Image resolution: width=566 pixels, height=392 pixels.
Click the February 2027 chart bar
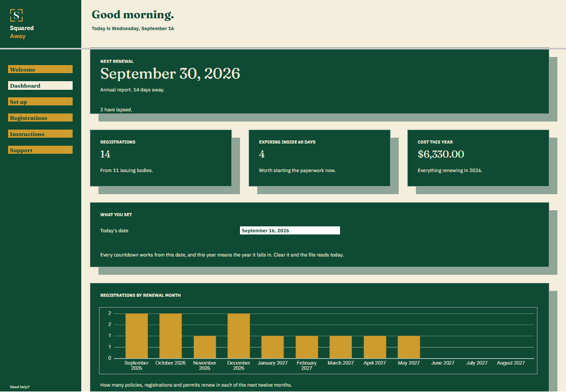(x=307, y=347)
